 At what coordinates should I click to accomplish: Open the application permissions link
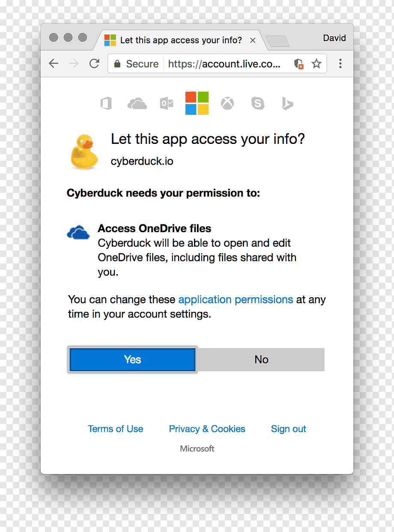point(236,299)
